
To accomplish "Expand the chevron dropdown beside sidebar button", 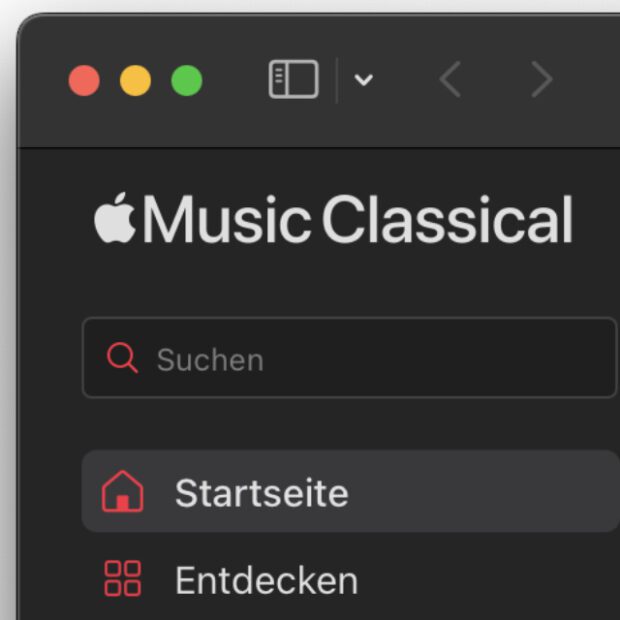I will click(364, 80).
